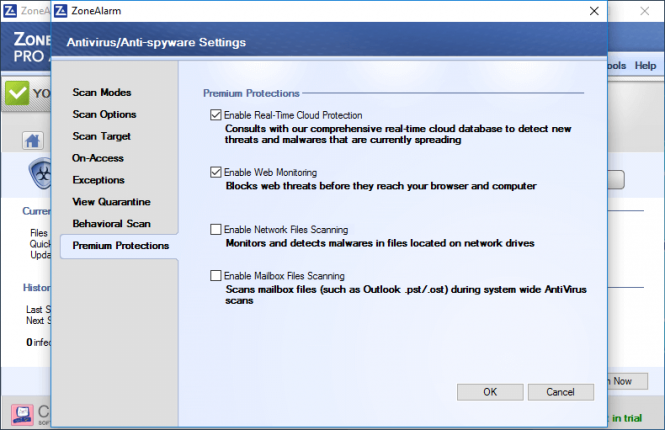The image size is (665, 430).
Task: Click the ZoneAlarm logo icon in dialog title bar
Action: click(x=61, y=11)
